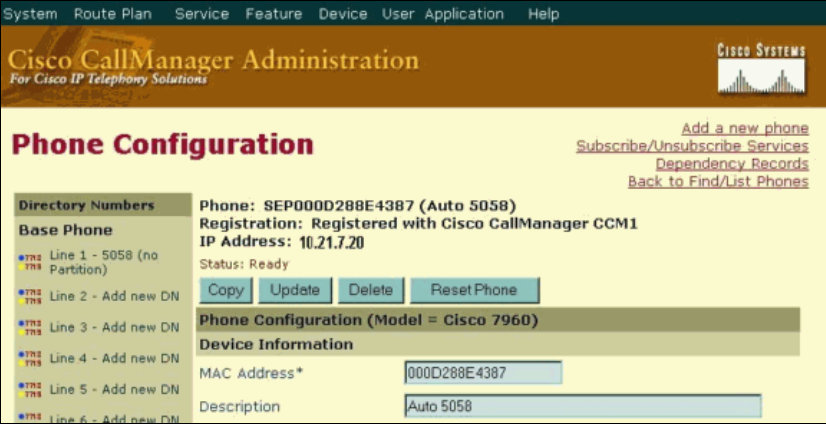Click the Status: Ready text

[x=244, y=264]
